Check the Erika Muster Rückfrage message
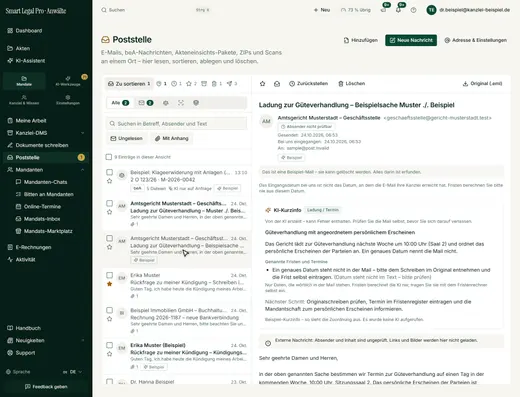 pyautogui.click(x=109, y=275)
